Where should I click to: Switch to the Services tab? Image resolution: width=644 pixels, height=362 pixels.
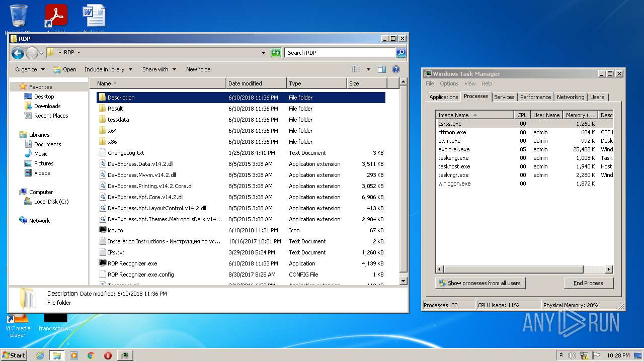tap(504, 97)
